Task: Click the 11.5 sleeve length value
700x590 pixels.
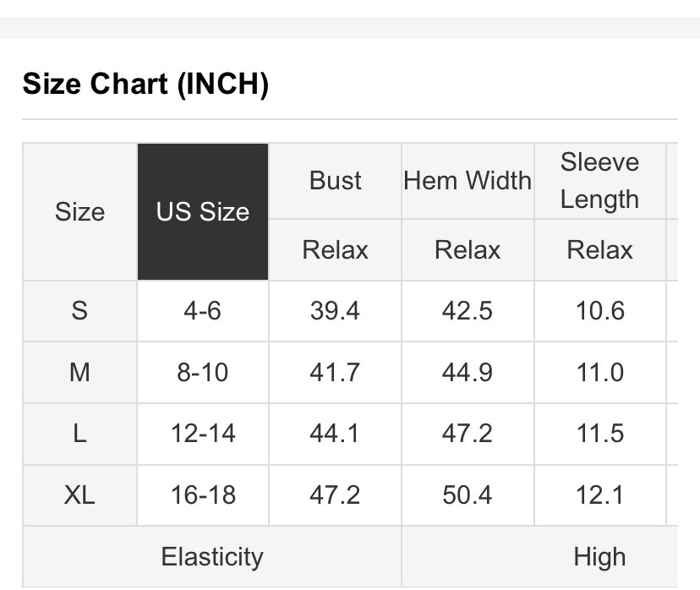Action: tap(599, 434)
